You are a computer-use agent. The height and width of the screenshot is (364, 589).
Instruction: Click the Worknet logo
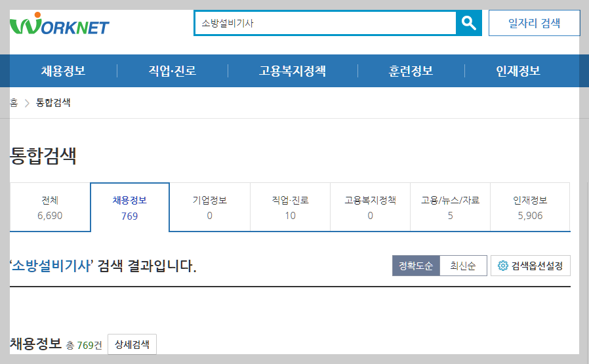click(59, 24)
